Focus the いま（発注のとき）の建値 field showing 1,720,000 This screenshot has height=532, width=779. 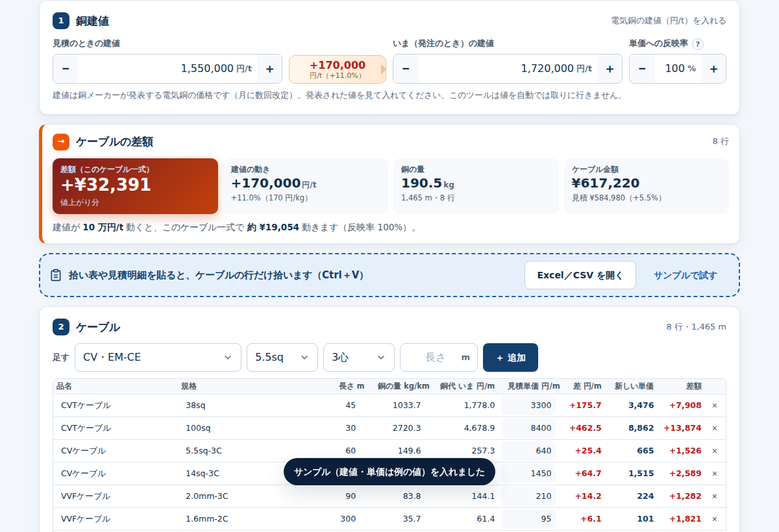click(508, 69)
